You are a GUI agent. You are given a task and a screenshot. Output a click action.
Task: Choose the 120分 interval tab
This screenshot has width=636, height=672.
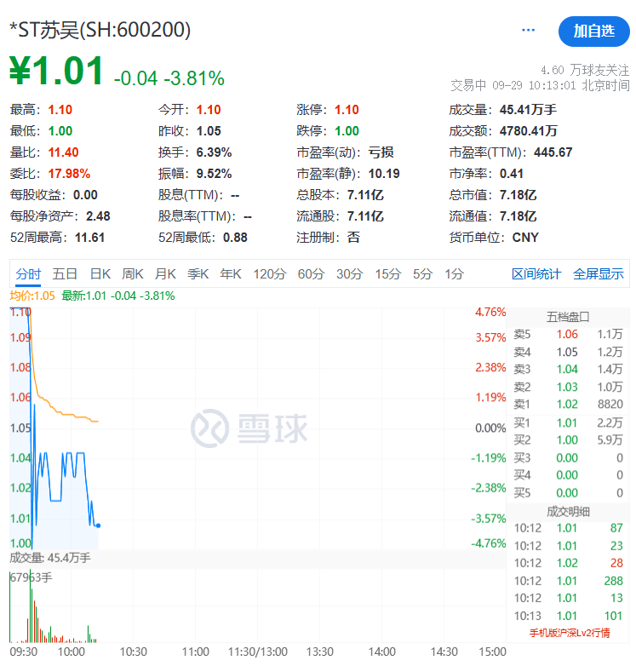click(270, 273)
